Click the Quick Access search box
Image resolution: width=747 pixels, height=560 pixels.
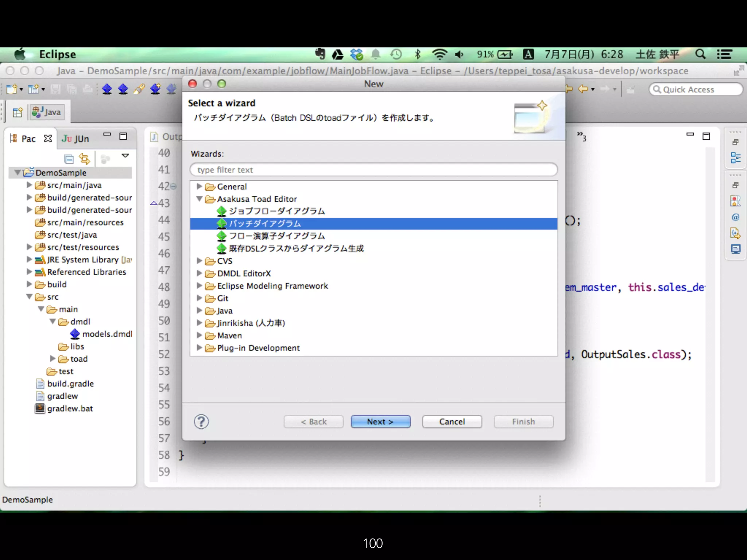(695, 90)
